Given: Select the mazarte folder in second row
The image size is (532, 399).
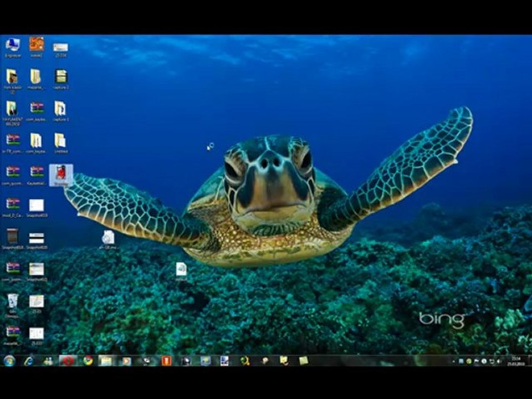Looking at the screenshot, I should click(37, 79).
